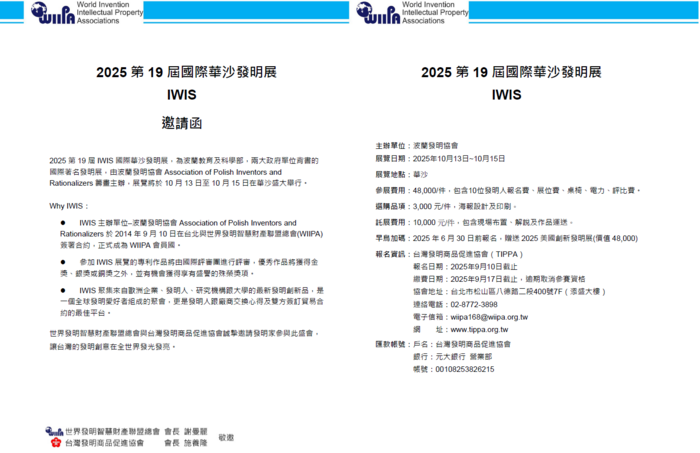Click the bullet starting '參加 IWIS 展覽的專利作品'
This screenshot has width=700, height=453.
pos(189,267)
